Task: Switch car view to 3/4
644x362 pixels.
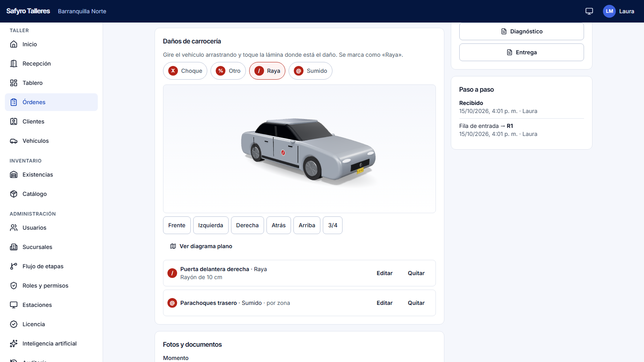Action: click(x=333, y=225)
